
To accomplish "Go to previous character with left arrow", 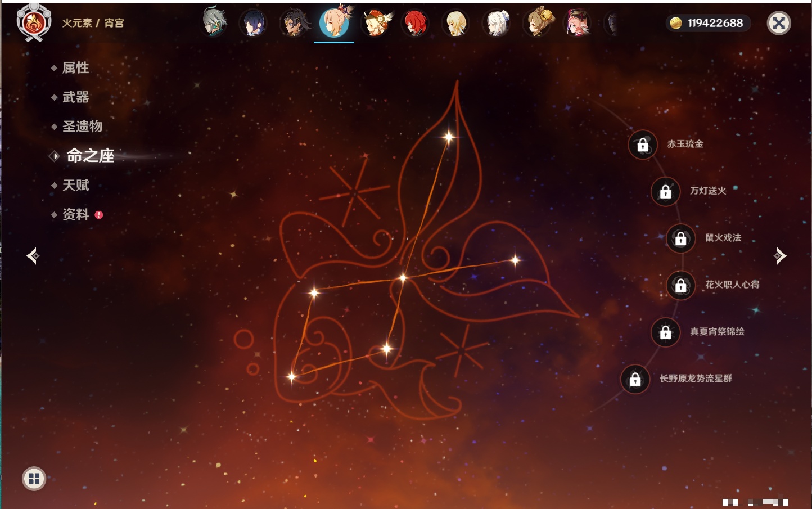I will [x=33, y=256].
